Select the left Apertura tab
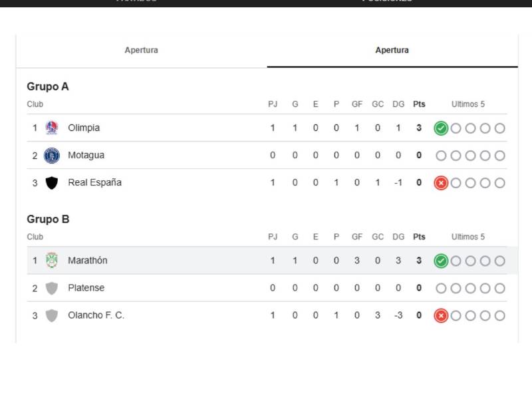This screenshot has height=399, width=532. click(141, 50)
